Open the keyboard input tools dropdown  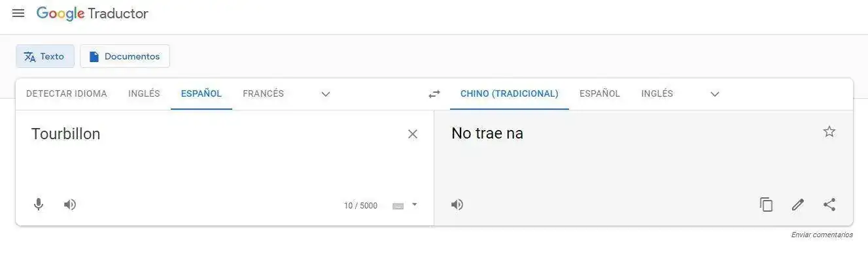point(414,205)
